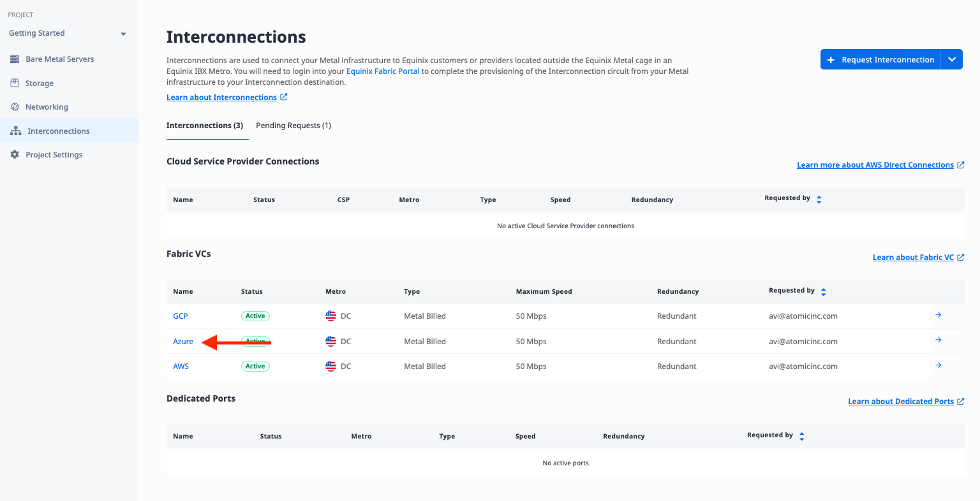The height and width of the screenshot is (501, 980).
Task: Click Metal Billed in the GCP row
Action: pyautogui.click(x=425, y=316)
